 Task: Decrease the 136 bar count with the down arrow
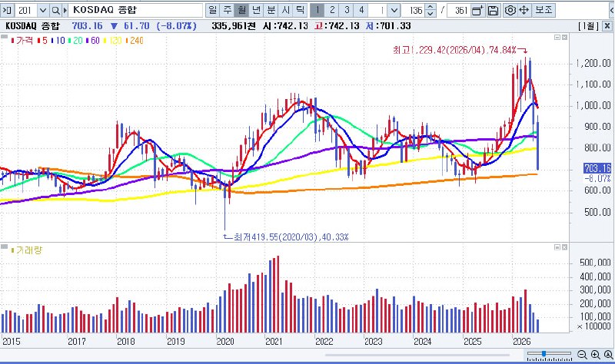[430, 14]
